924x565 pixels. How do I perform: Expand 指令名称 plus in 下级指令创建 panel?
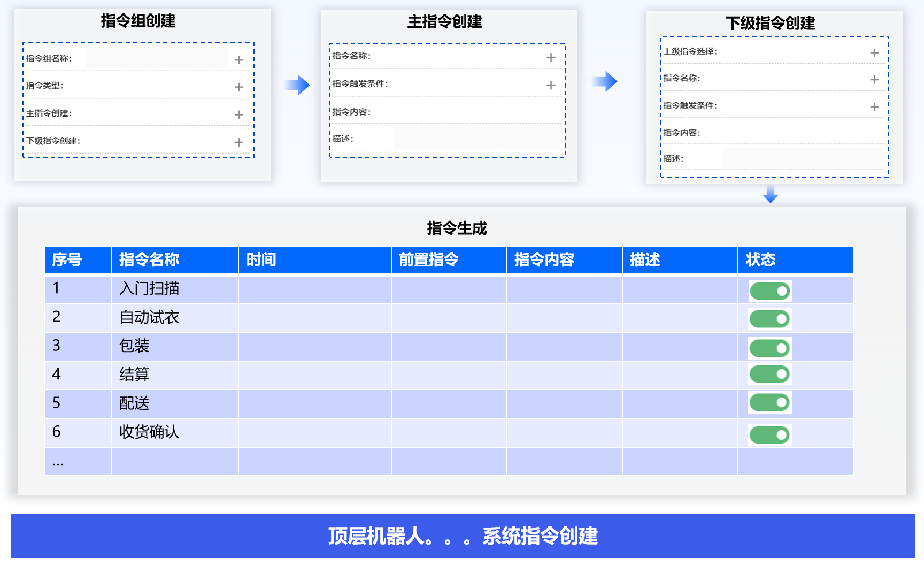coord(874,80)
